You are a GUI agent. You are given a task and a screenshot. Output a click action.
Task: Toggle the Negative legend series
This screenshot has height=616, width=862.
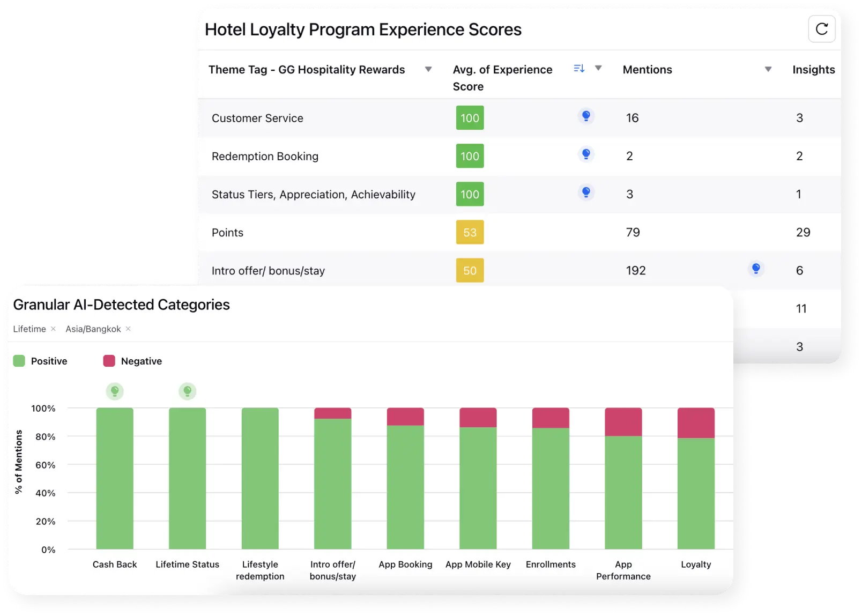pyautogui.click(x=132, y=361)
